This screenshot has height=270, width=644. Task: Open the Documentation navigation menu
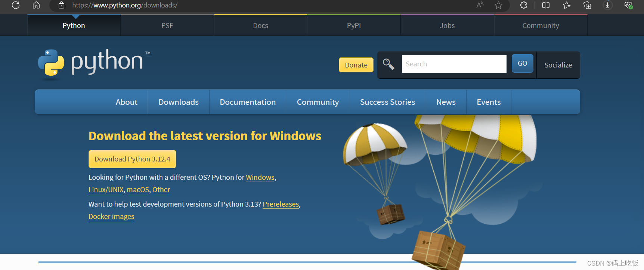click(248, 102)
